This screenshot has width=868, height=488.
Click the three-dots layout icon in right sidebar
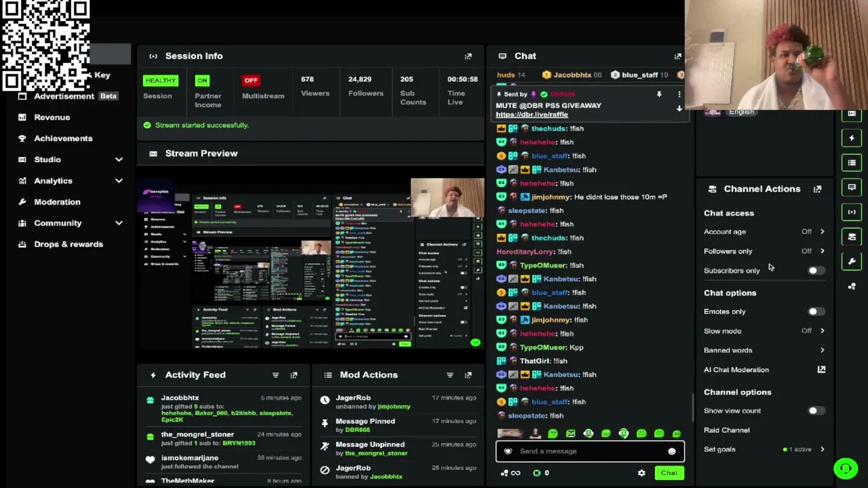click(852, 286)
